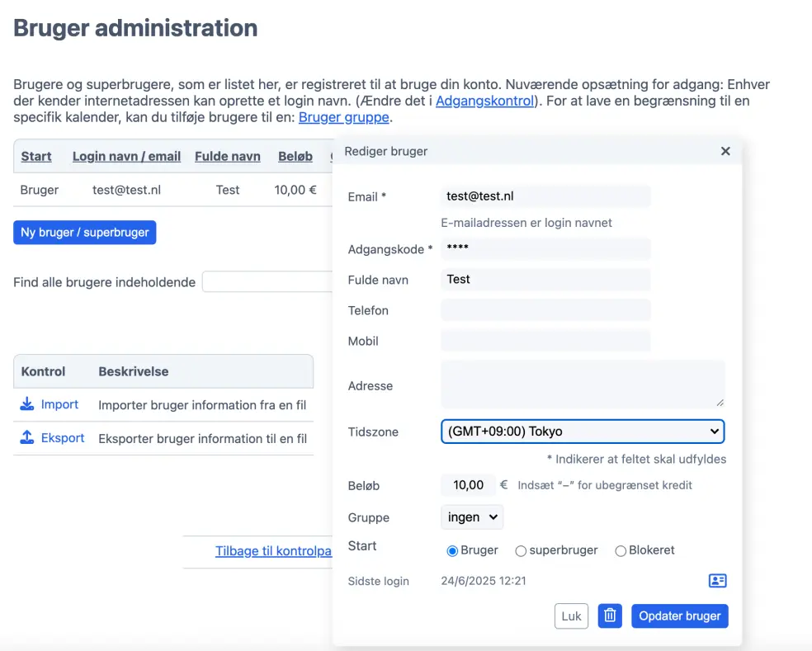812x651 pixels.
Task: Open the user contact card icon
Action: (717, 581)
